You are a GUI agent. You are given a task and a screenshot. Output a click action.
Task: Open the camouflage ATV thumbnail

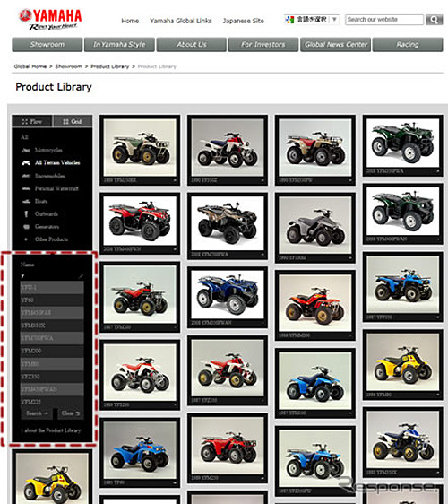click(x=228, y=225)
